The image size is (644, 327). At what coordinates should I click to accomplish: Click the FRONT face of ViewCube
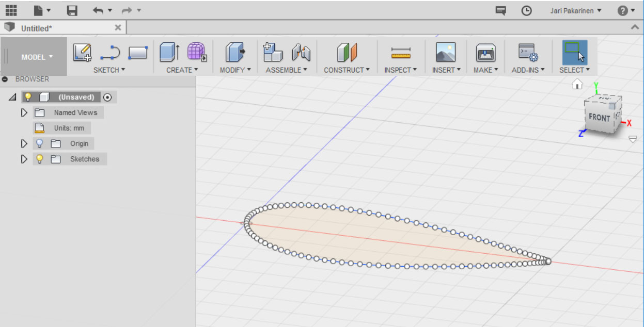(599, 118)
